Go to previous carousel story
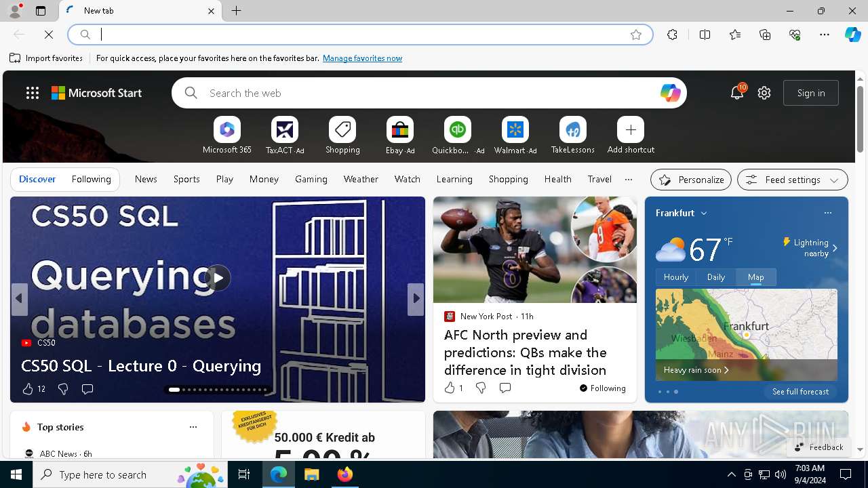Screen dimensions: 868x488 [x=19, y=298]
